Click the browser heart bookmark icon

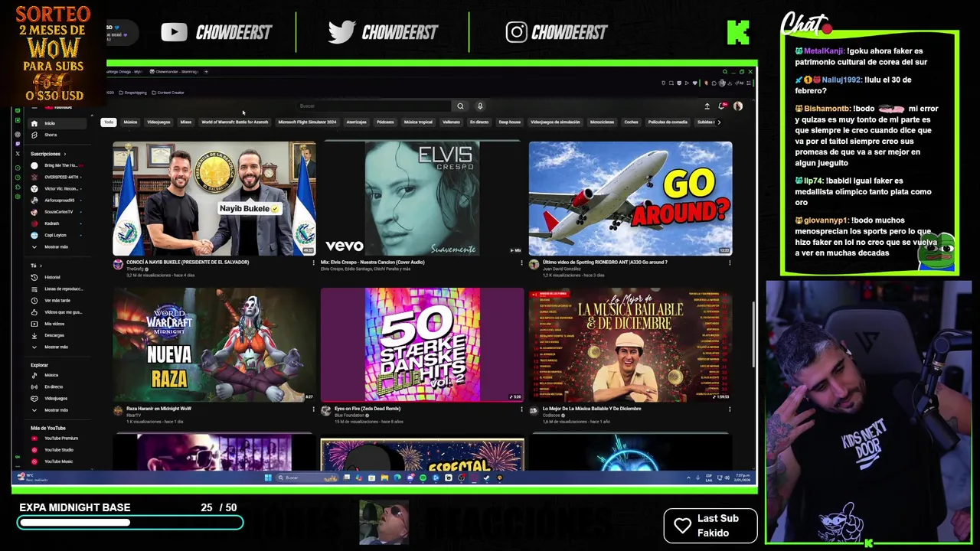click(694, 83)
